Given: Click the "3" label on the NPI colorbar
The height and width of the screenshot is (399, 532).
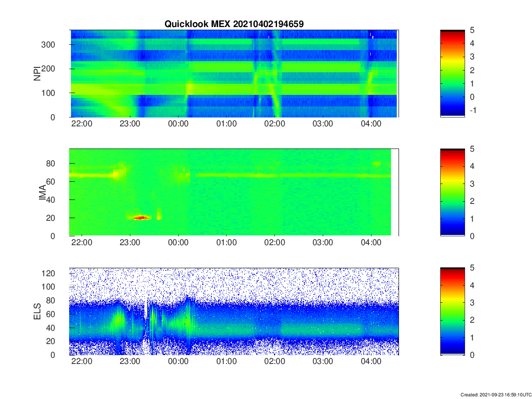Looking at the screenshot, I should click(473, 57).
